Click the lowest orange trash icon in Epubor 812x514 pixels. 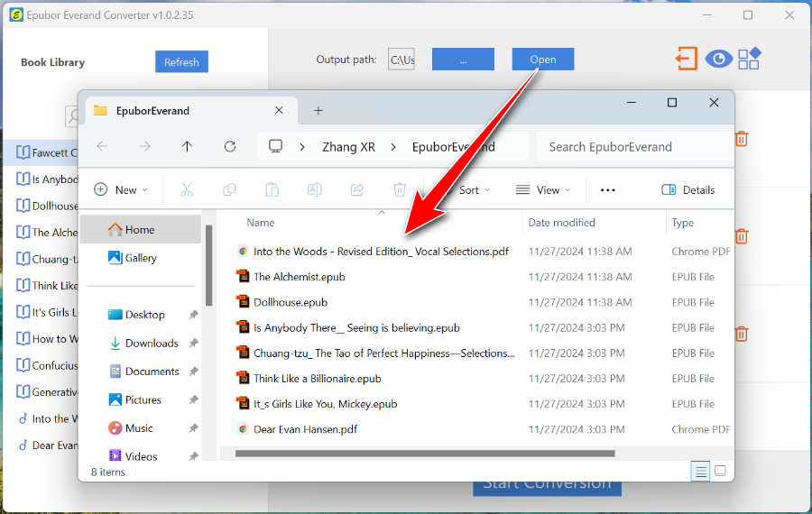pos(742,334)
